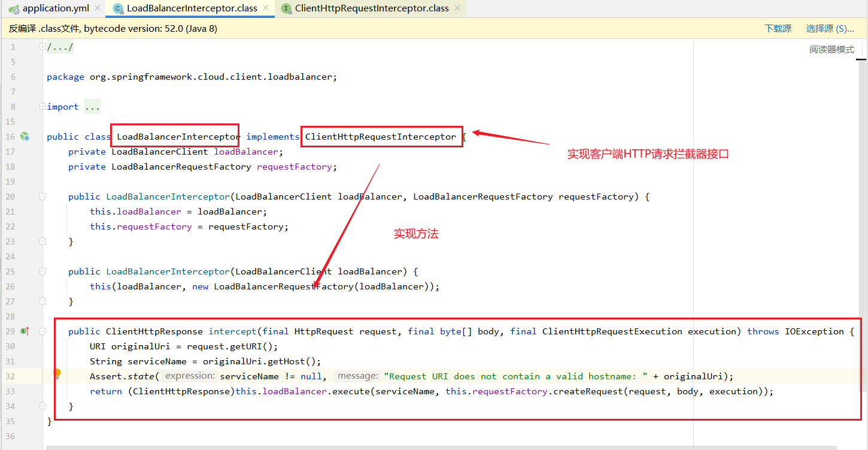Viewport: 868px width, 450px height.
Task: Click the "Request URI does not contain" string
Action: coord(515,376)
